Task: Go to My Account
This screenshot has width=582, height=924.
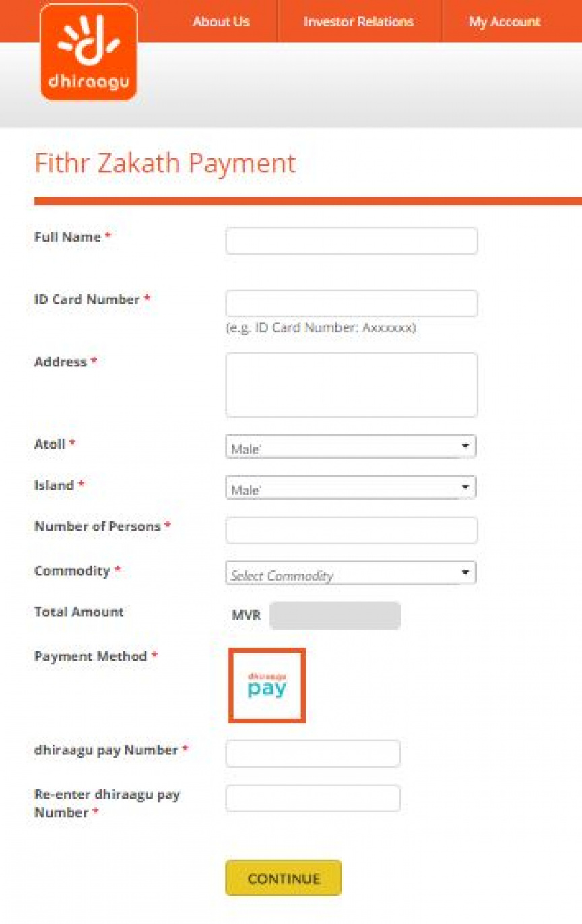Action: click(x=505, y=22)
